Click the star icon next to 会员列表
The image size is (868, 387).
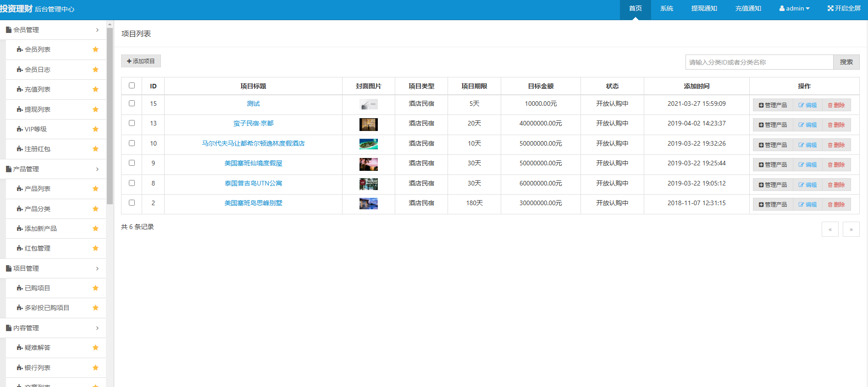click(x=95, y=49)
